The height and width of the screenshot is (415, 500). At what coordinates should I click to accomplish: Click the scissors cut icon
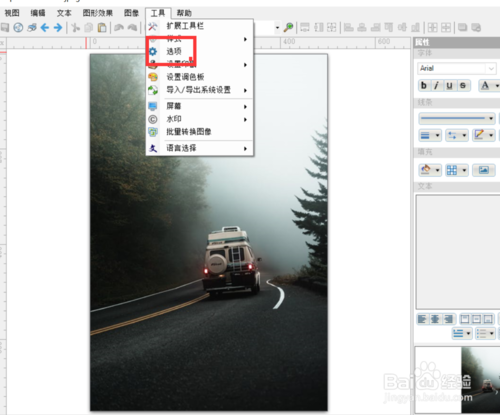(x=76, y=27)
